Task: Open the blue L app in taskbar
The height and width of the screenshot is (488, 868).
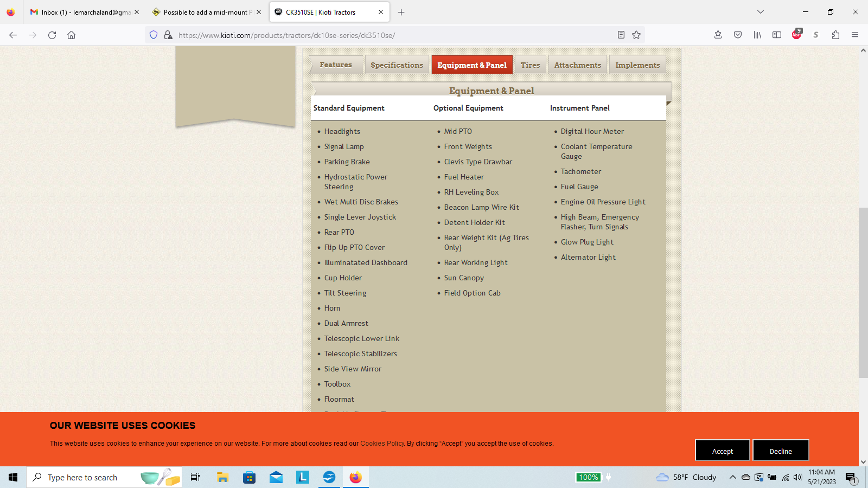Action: 303,477
